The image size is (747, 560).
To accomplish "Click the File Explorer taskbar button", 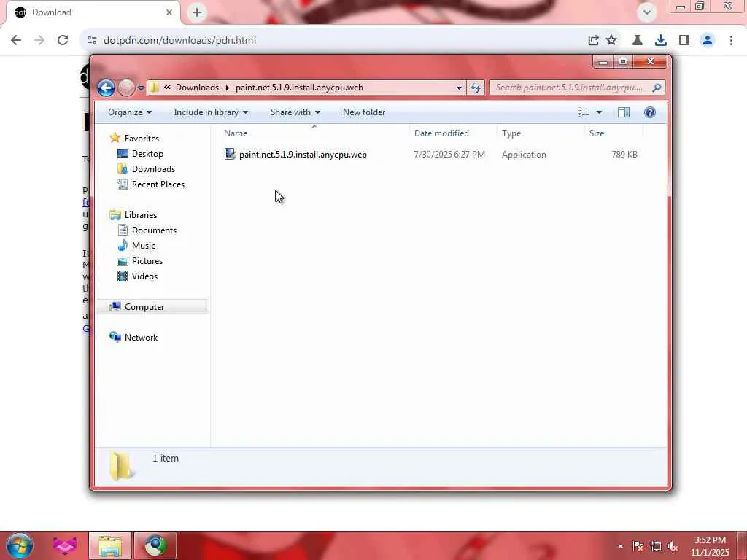I will (x=110, y=545).
